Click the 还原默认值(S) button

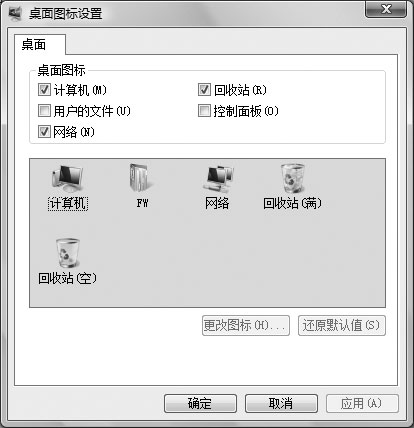[x=342, y=325]
